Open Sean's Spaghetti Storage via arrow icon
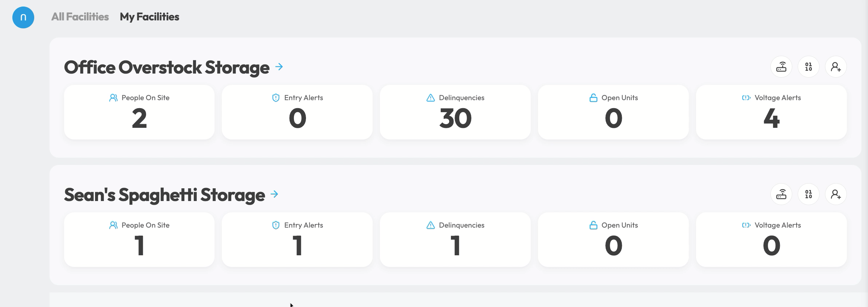Screen dimensions: 868x307 pyautogui.click(x=274, y=194)
